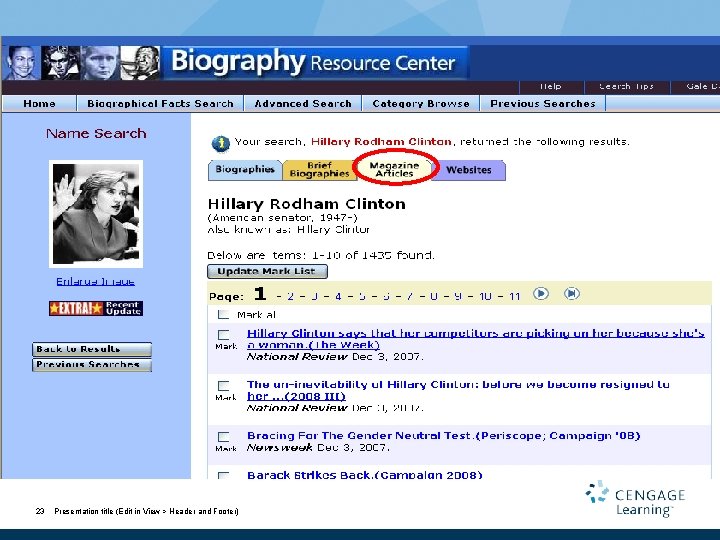Open article 'The un-inevitability of Hillary Clinton'
This screenshot has width=720, height=540.
click(458, 390)
